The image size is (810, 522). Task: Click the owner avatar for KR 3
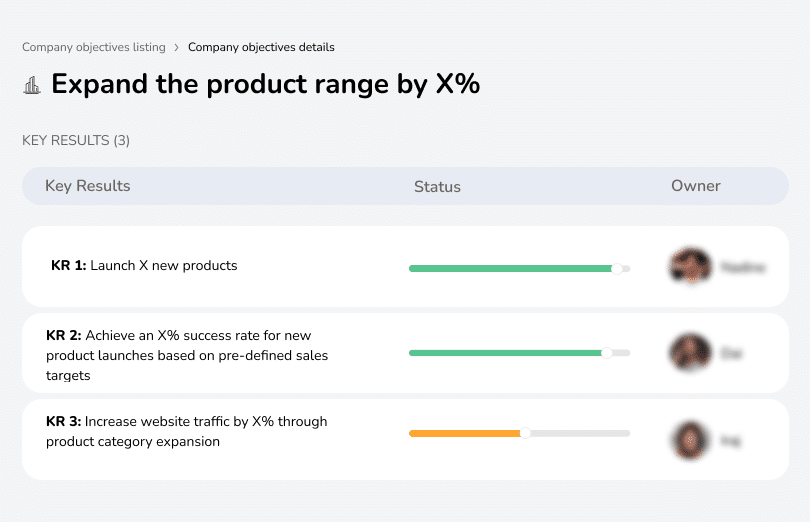click(690, 439)
